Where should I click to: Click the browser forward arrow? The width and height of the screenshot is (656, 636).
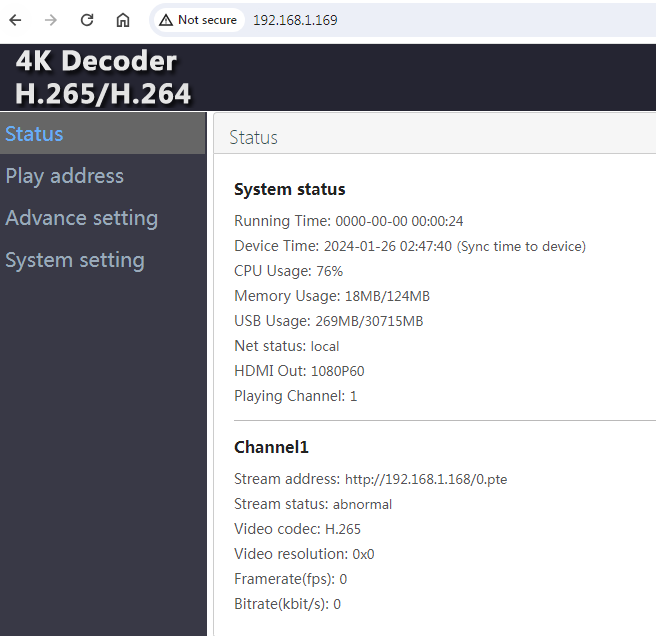coord(51,20)
